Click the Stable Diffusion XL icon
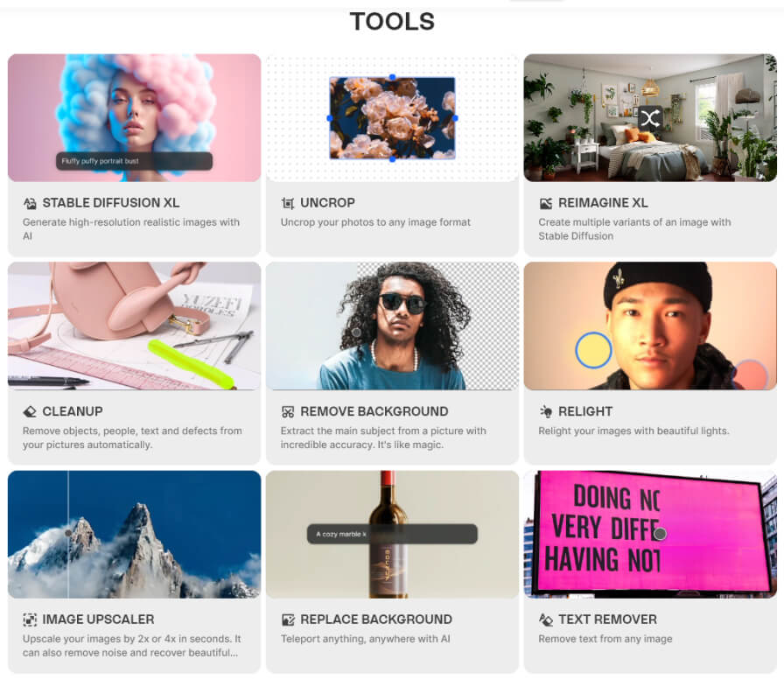 click(30, 203)
